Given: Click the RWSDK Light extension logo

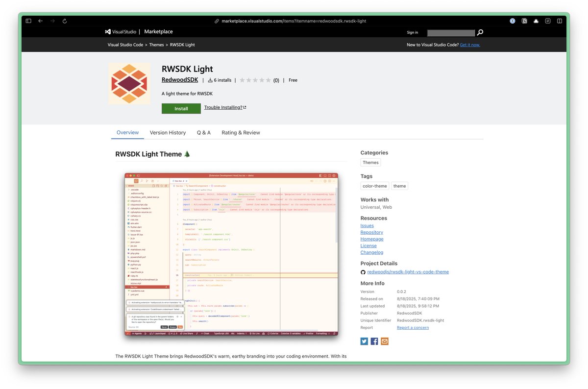Looking at the screenshot, I should coord(129,83).
